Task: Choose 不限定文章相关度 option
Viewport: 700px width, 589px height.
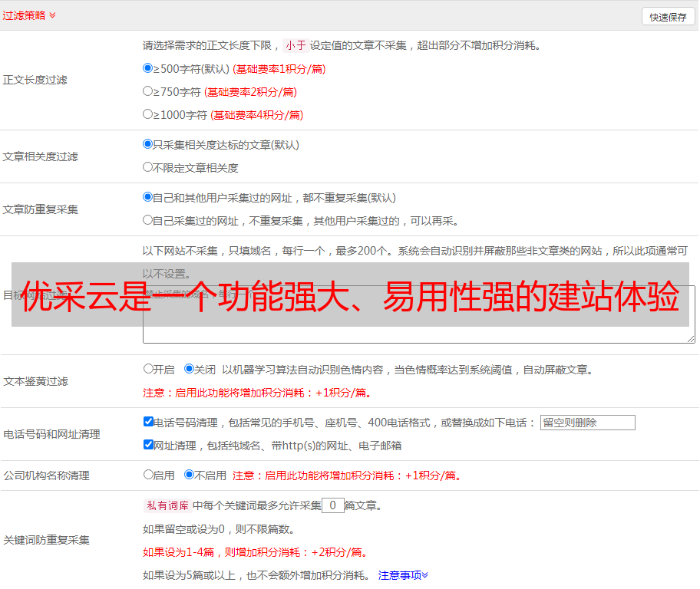Action: tap(148, 167)
